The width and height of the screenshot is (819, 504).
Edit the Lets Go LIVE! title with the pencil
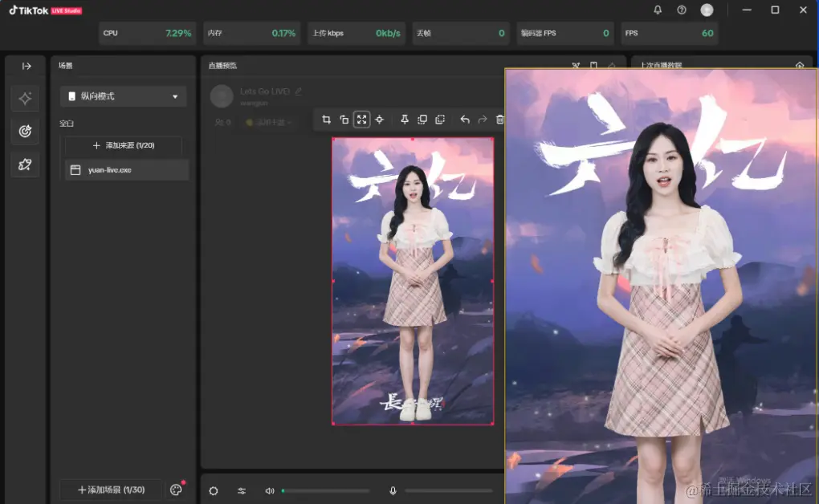[298, 91]
